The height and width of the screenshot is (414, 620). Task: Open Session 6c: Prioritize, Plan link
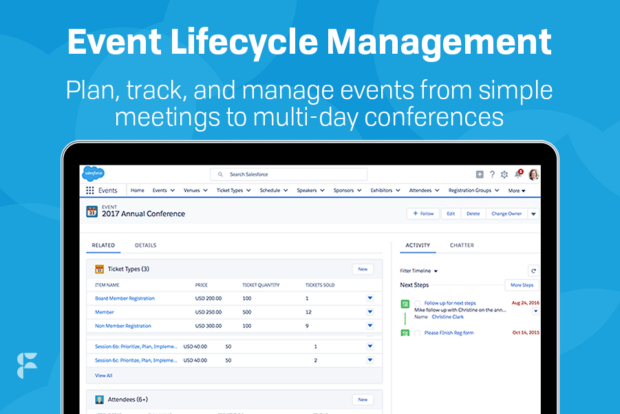(x=136, y=361)
